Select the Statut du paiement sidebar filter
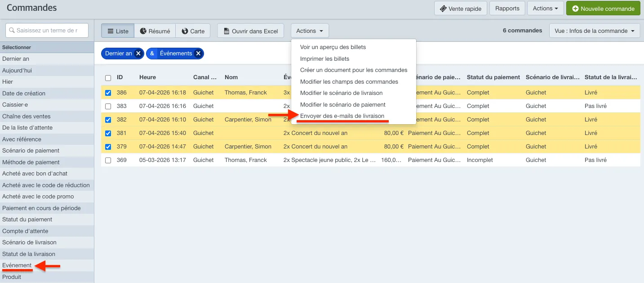 [x=47, y=220]
